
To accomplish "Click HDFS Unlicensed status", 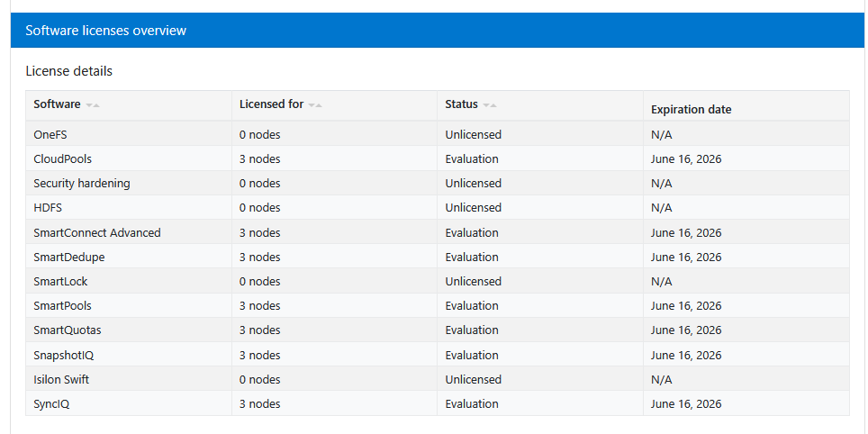I will click(x=474, y=208).
